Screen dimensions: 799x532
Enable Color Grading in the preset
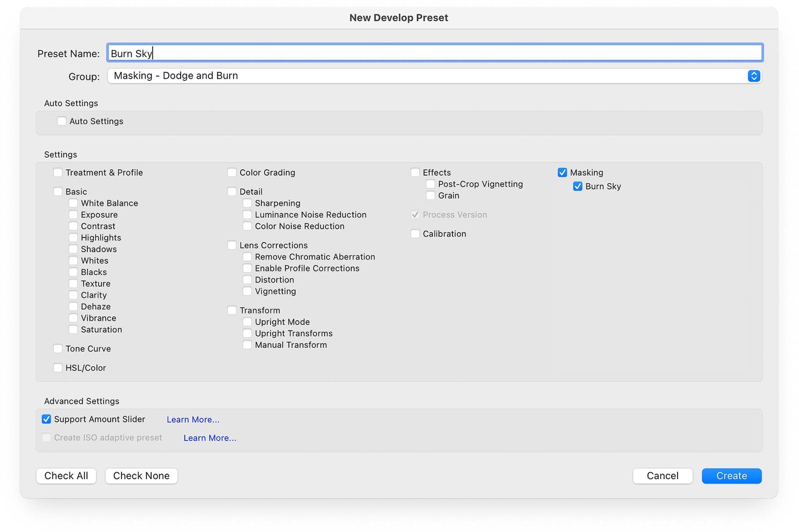tap(232, 173)
